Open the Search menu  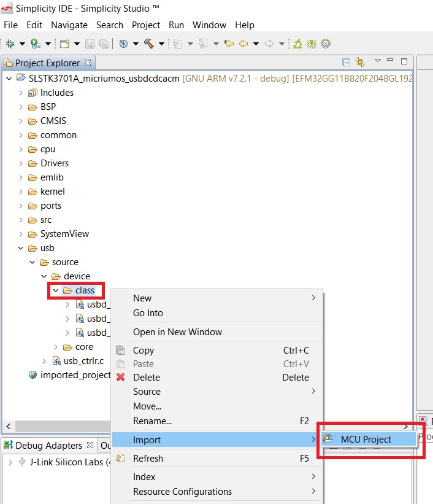(x=110, y=25)
